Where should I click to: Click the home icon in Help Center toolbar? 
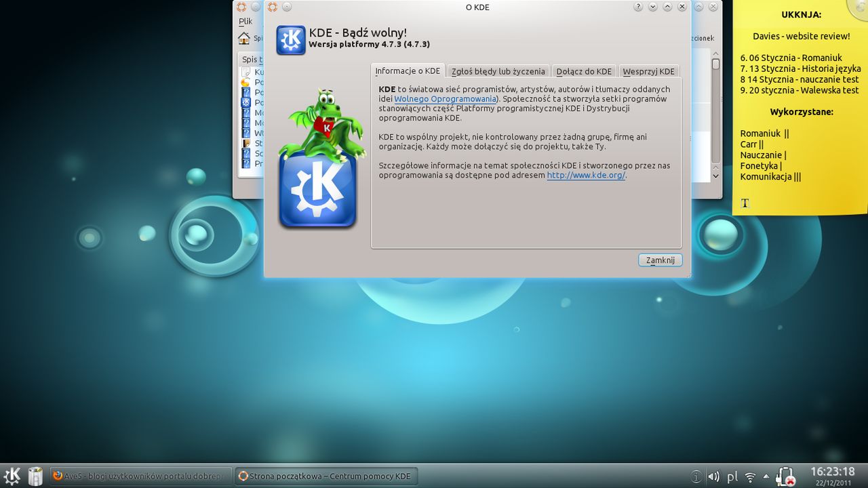[x=244, y=38]
